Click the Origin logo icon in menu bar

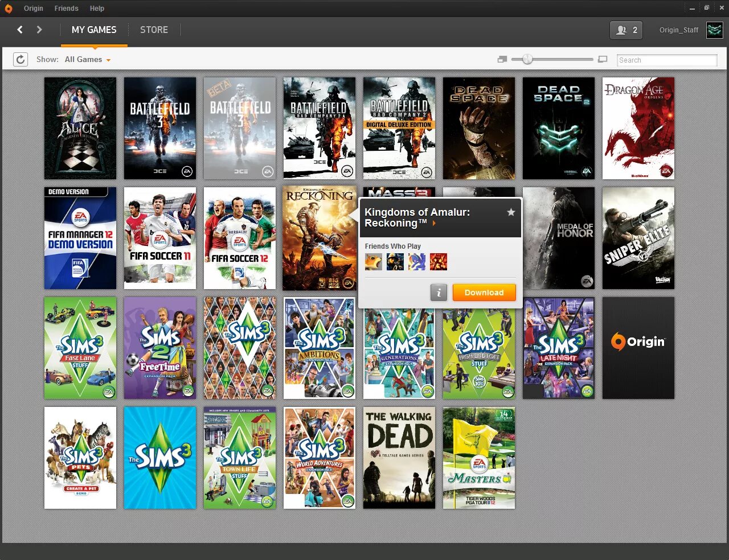(x=8, y=9)
